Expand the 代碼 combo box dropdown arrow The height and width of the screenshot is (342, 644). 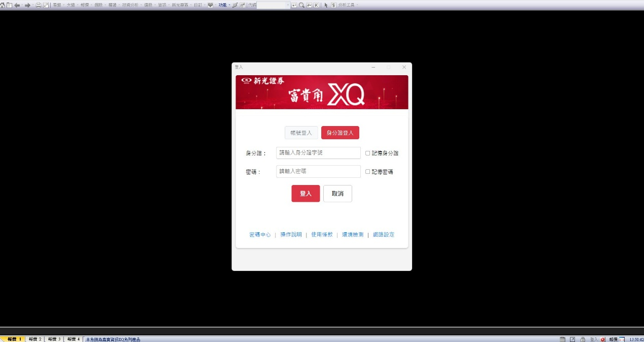[288, 5]
